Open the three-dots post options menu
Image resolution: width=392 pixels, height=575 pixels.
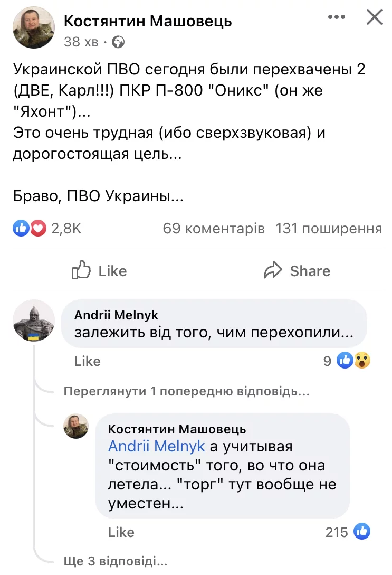(x=337, y=17)
